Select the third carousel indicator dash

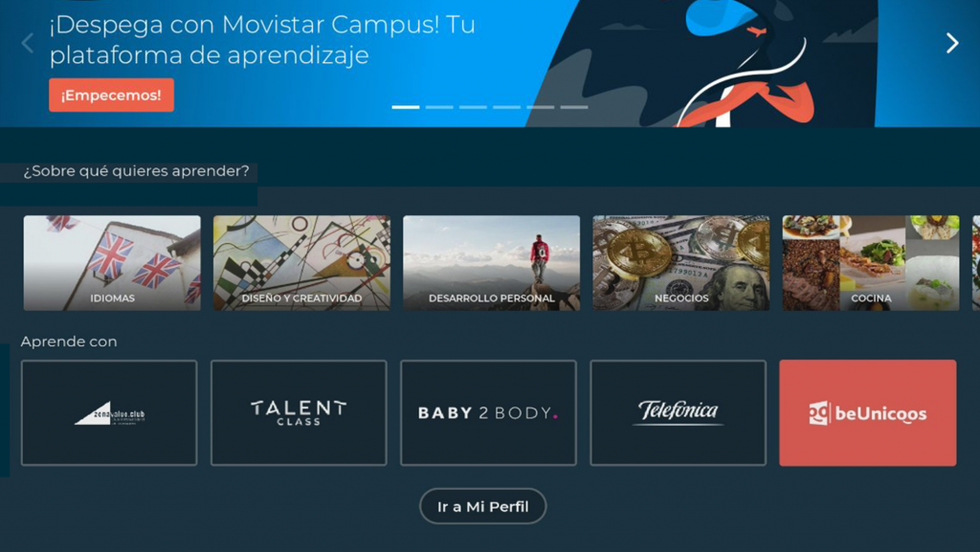[473, 107]
